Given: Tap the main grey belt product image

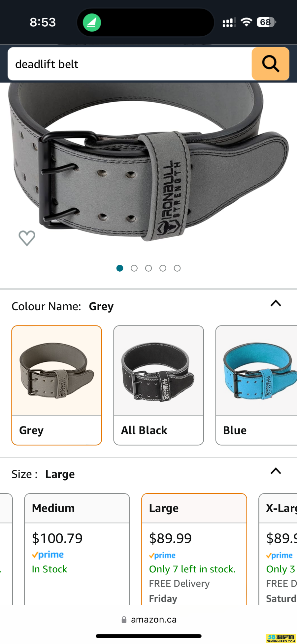Looking at the screenshot, I should click(148, 162).
